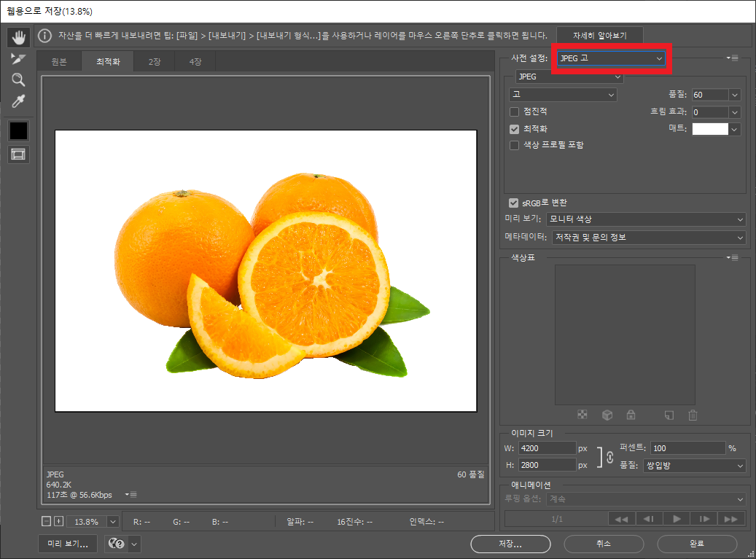Uncheck the 최적화 checkbox
Viewport: 756px width, 559px height.
point(515,128)
